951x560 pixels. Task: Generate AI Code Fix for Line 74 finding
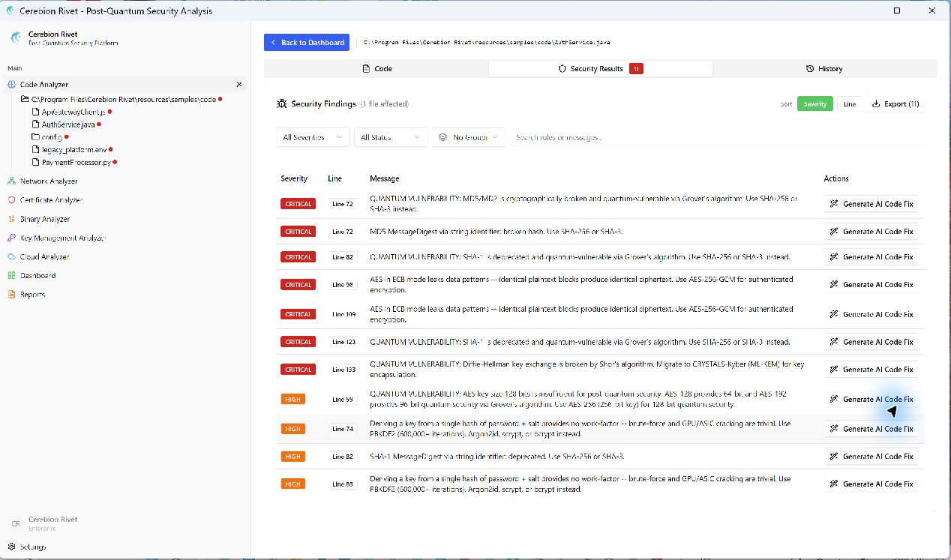click(x=871, y=429)
